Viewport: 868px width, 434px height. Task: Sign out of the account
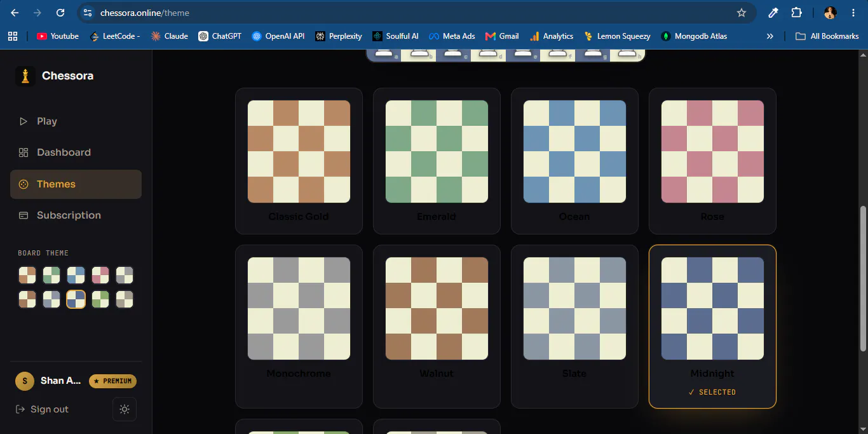click(42, 409)
